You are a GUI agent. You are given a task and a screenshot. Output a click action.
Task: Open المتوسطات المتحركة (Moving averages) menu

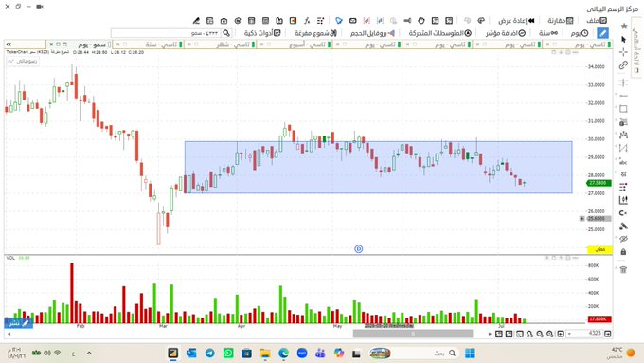click(439, 33)
